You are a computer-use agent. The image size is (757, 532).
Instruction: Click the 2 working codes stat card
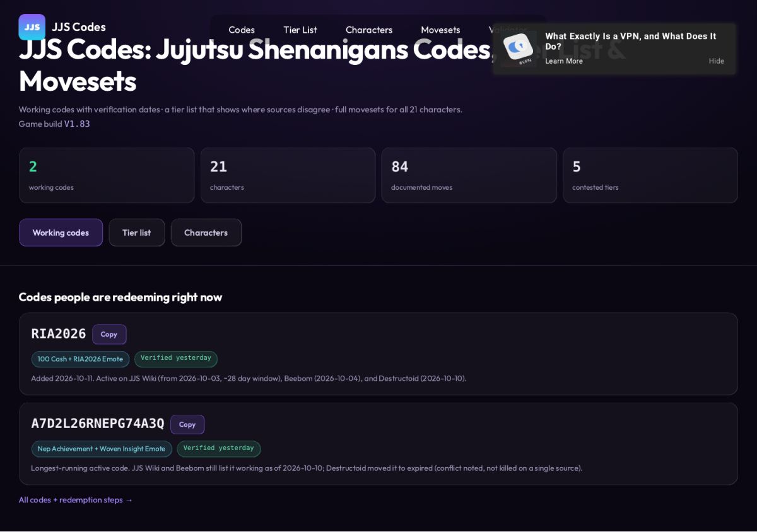[107, 175]
